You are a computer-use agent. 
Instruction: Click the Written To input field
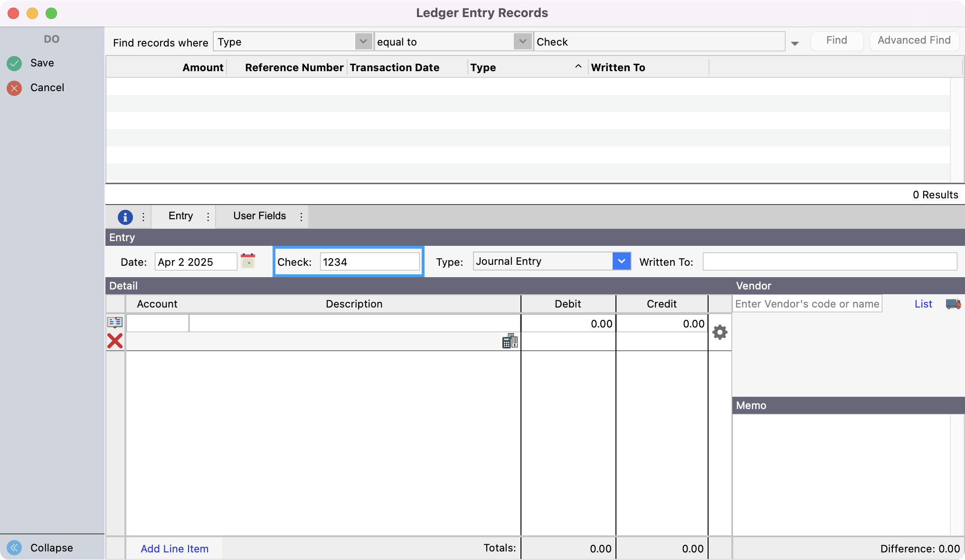[829, 262]
